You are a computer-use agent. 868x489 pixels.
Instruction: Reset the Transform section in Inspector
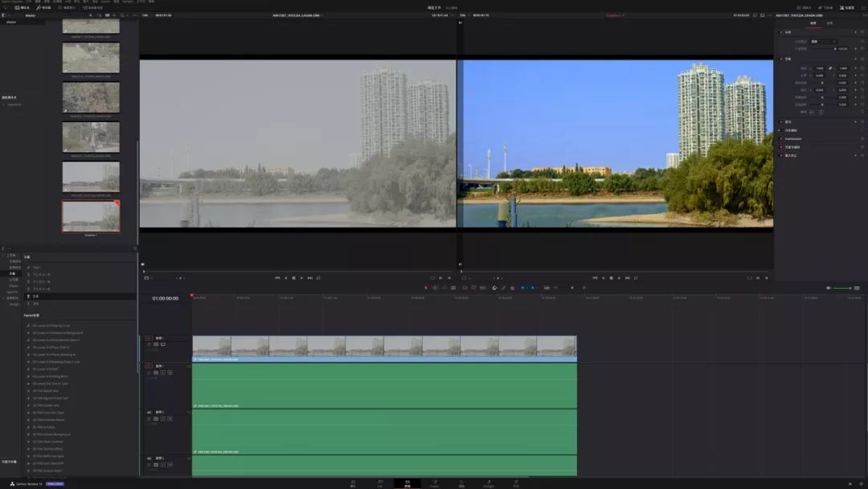[x=862, y=59]
